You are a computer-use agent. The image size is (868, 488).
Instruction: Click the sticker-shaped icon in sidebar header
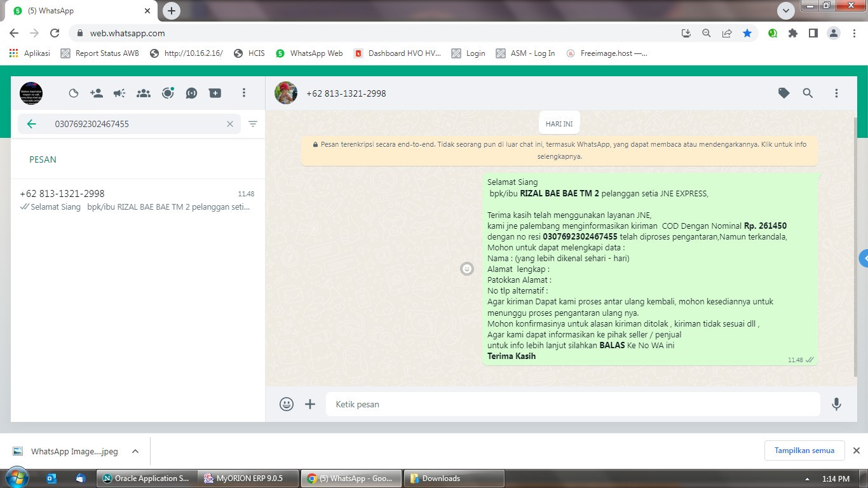click(x=74, y=93)
